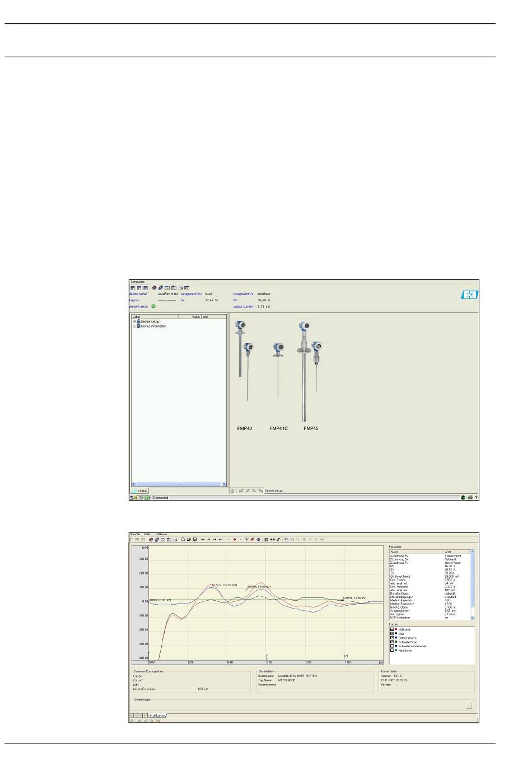Uncheck the Hüllkurve curve checkbox
This screenshot has width=532, height=767.
point(392,629)
